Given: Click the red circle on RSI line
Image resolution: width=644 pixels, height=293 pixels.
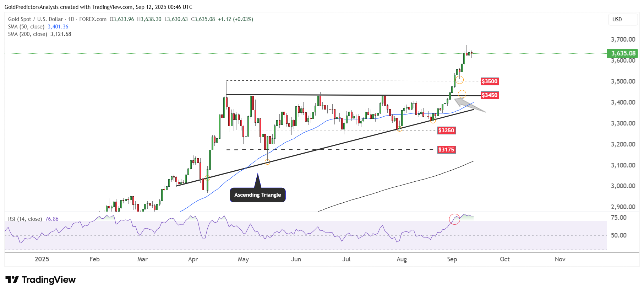Looking at the screenshot, I should coord(454,219).
